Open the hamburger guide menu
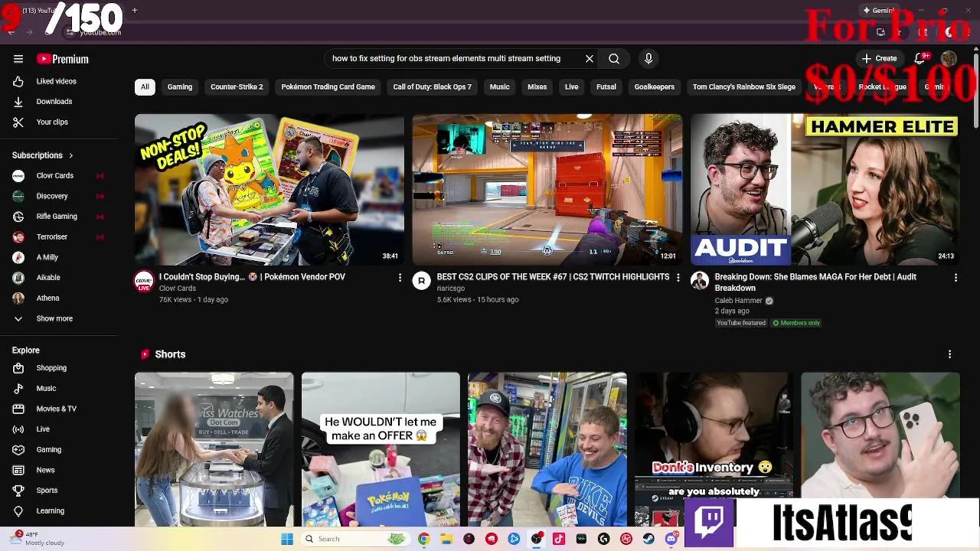This screenshot has height=551, width=980. click(18, 59)
